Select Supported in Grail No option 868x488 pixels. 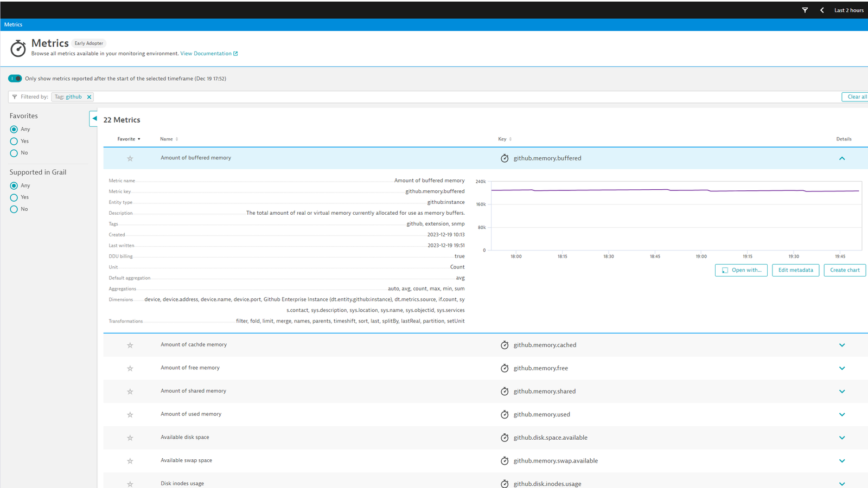pos(14,209)
